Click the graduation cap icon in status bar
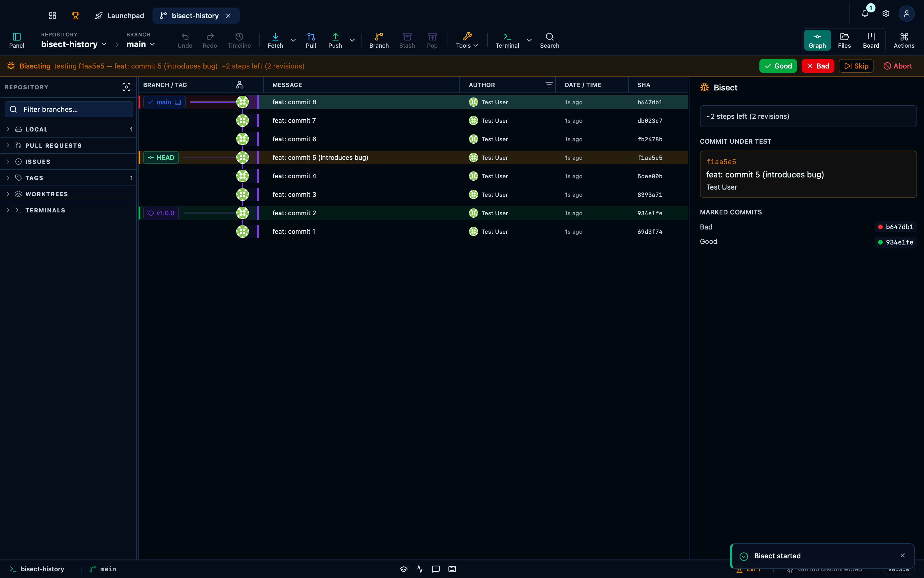924x578 pixels. [404, 569]
